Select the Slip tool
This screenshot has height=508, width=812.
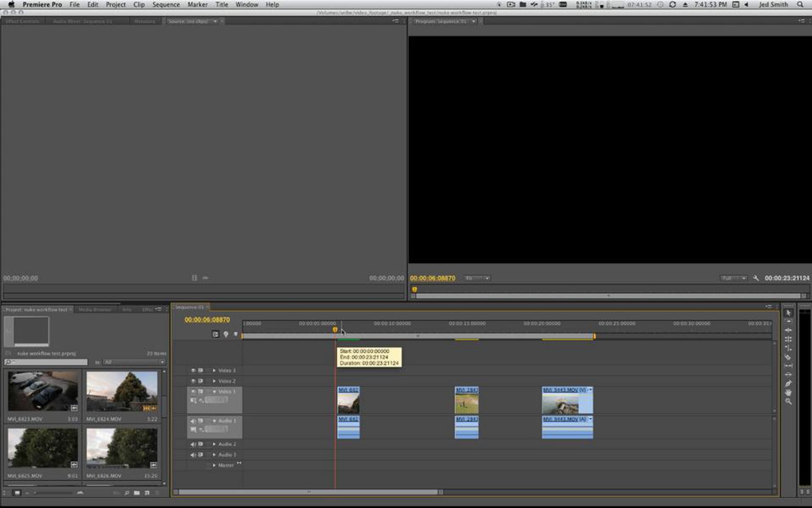click(788, 366)
